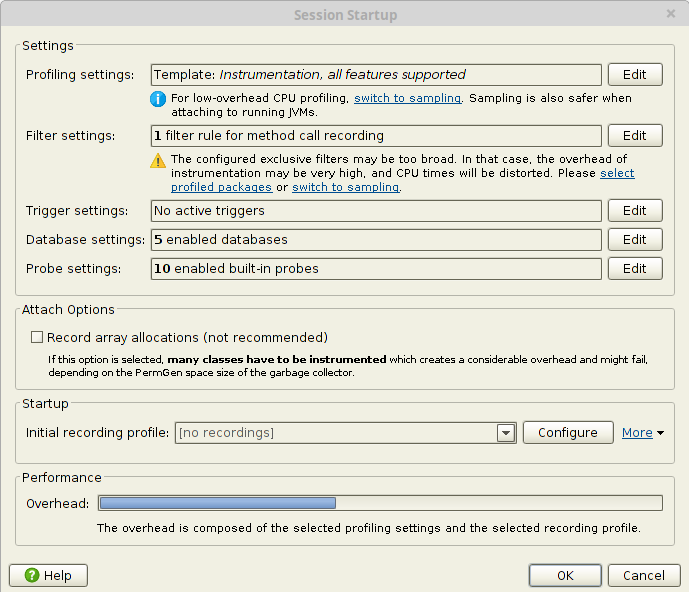689x592 pixels.
Task: Click the Configure button
Action: (x=568, y=433)
